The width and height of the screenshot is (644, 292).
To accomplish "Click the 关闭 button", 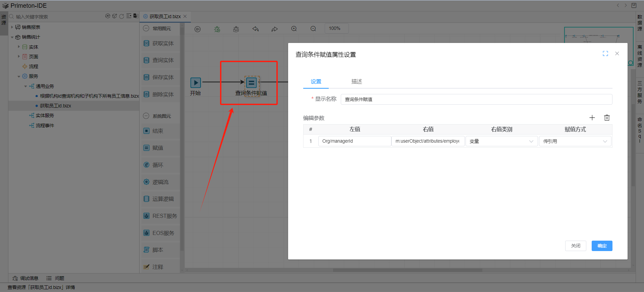I will click(x=575, y=246).
